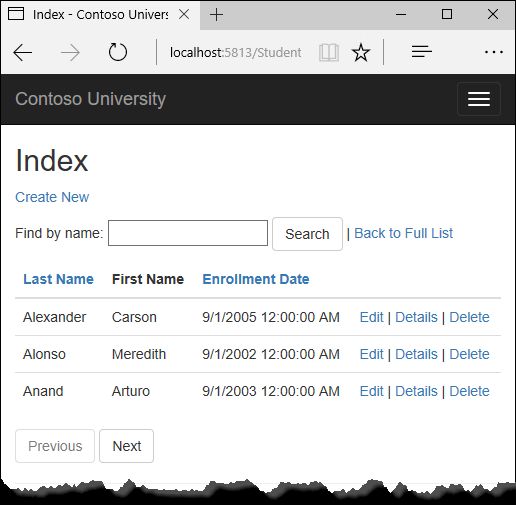
Task: Expand the Contoso University hamburger menu
Action: [x=479, y=99]
